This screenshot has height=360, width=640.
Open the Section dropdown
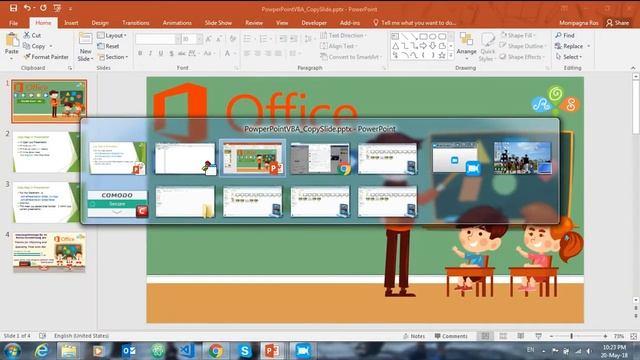[113, 57]
